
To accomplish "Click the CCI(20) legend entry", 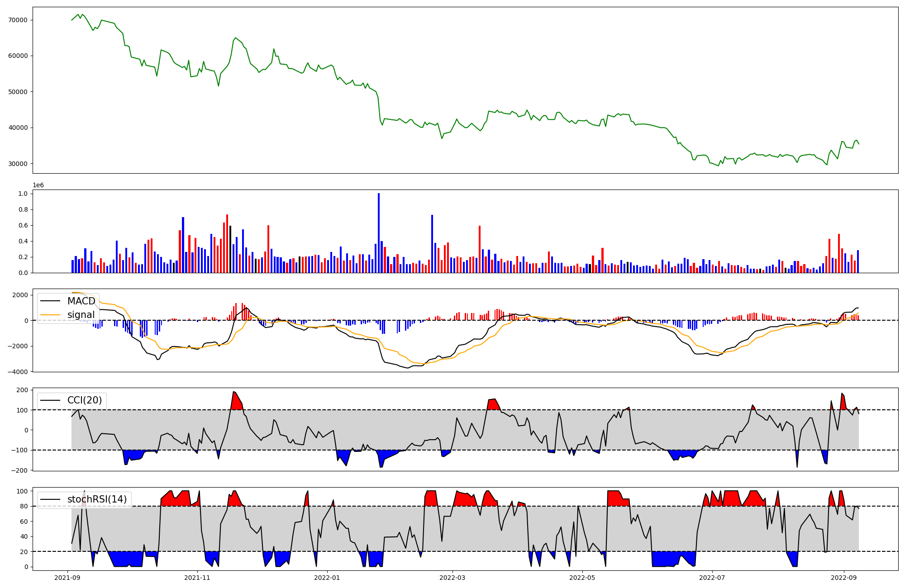I will click(84, 400).
